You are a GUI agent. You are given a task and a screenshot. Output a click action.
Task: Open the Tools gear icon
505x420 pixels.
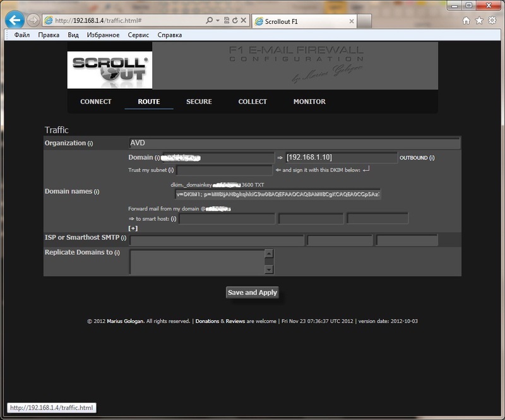tap(492, 21)
